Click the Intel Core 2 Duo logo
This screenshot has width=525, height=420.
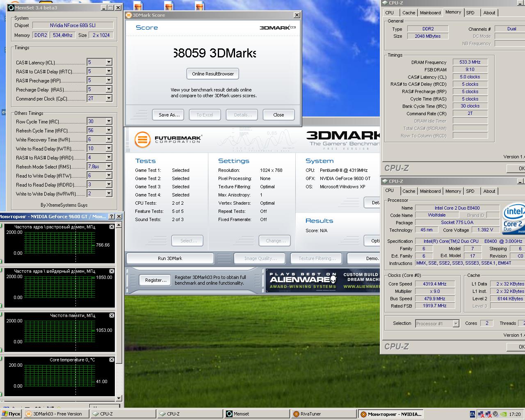coord(514,219)
